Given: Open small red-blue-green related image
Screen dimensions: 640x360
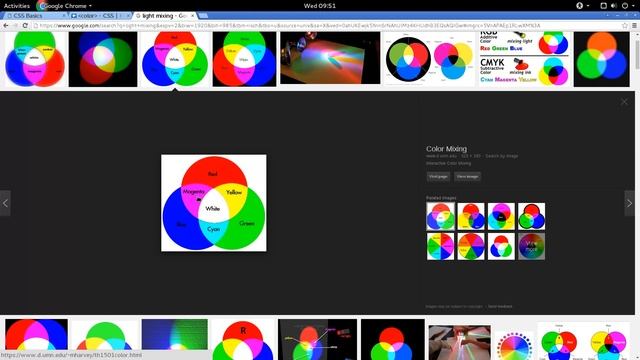Looking at the screenshot, I should click(x=501, y=247).
